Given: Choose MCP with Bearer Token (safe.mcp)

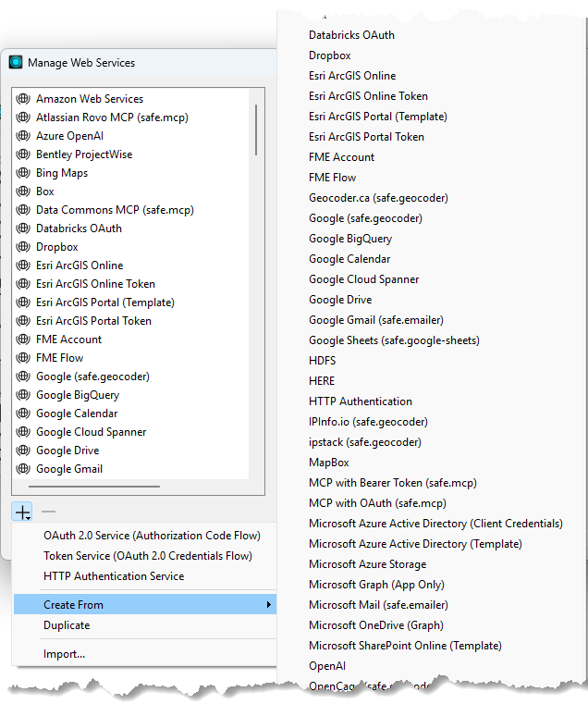Looking at the screenshot, I should tap(392, 483).
